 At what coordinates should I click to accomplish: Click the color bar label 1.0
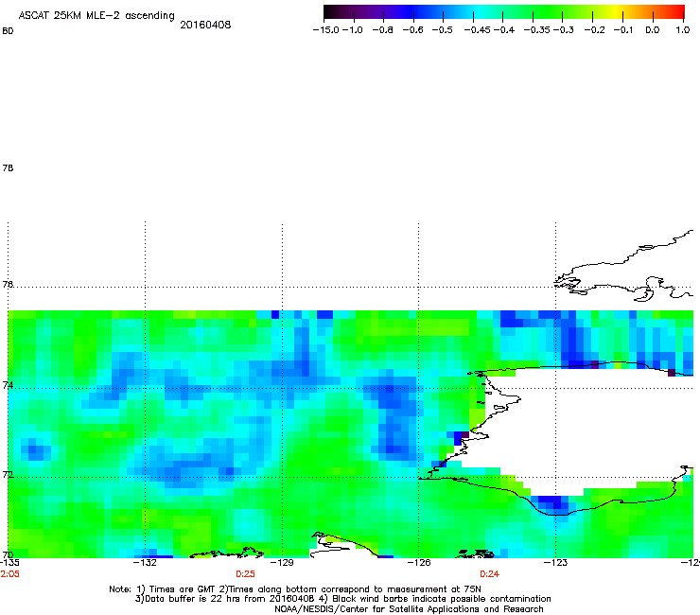(x=683, y=30)
